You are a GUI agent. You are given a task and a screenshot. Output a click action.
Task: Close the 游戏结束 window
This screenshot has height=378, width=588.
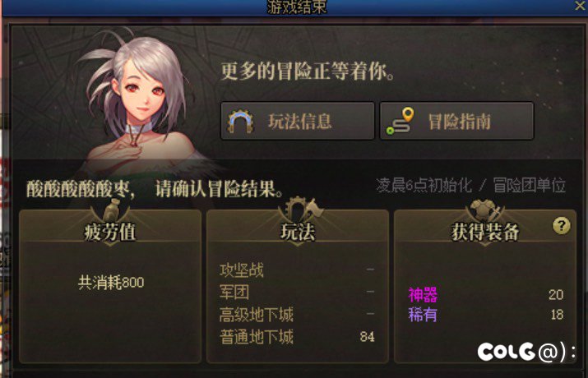pyautogui.click(x=580, y=6)
